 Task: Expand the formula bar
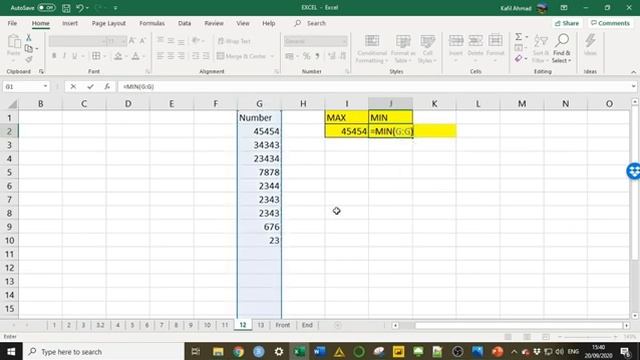tap(633, 87)
